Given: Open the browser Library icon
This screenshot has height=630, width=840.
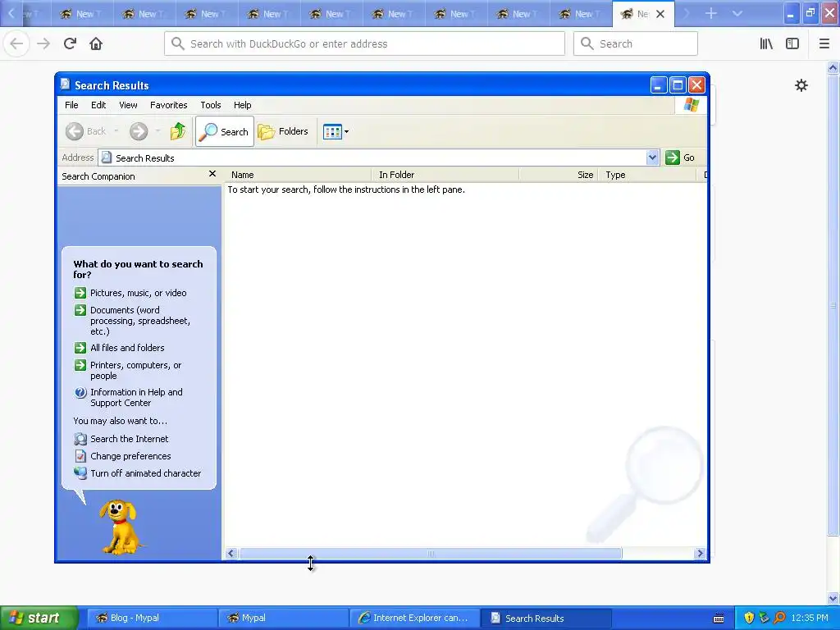Looking at the screenshot, I should [766, 43].
